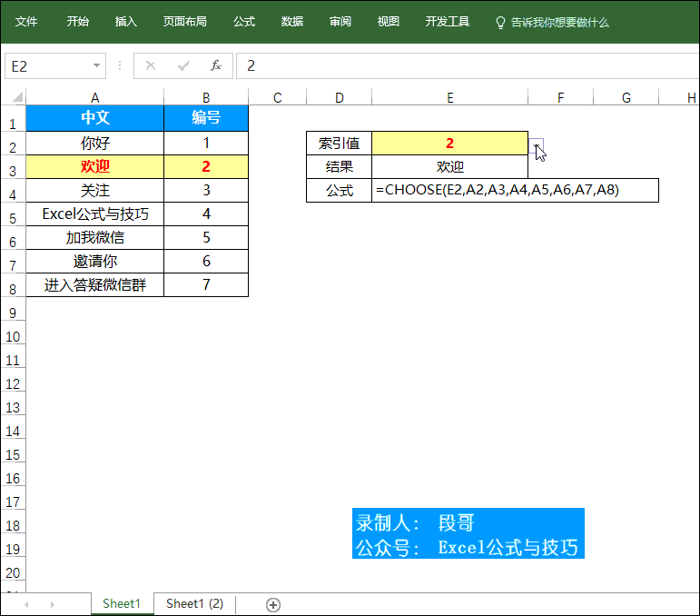700x616 pixels.
Task: Select column E header
Action: (x=449, y=97)
